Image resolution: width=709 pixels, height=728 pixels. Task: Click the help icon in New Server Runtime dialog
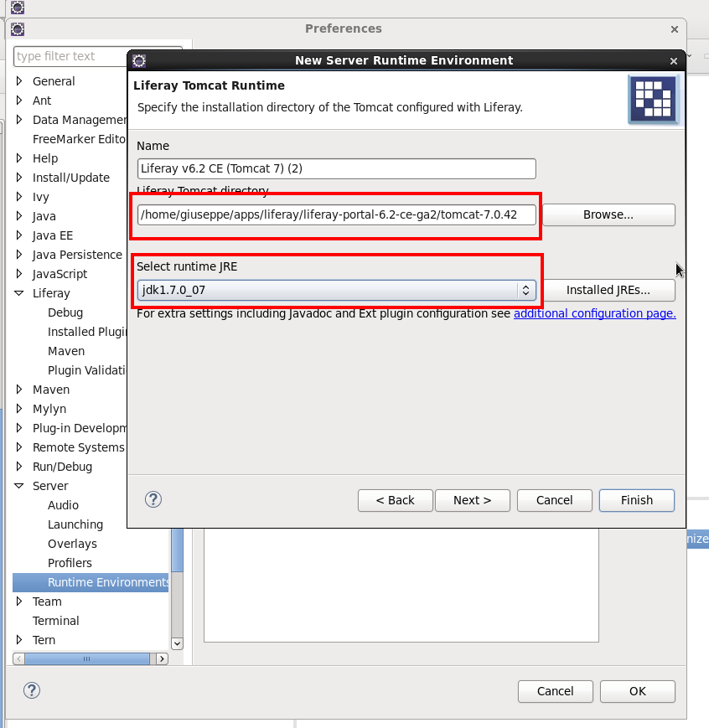pos(153,499)
